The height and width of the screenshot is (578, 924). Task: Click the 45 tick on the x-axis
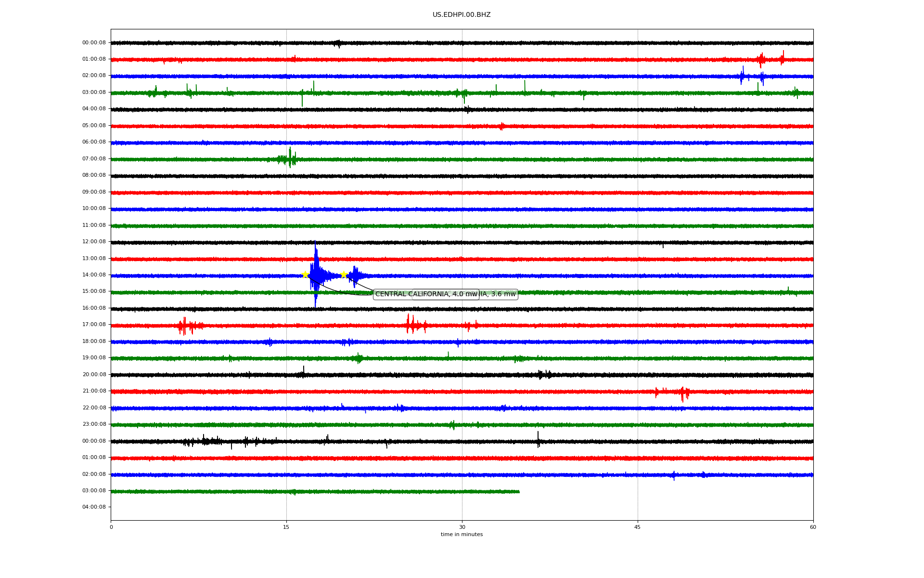click(638, 527)
